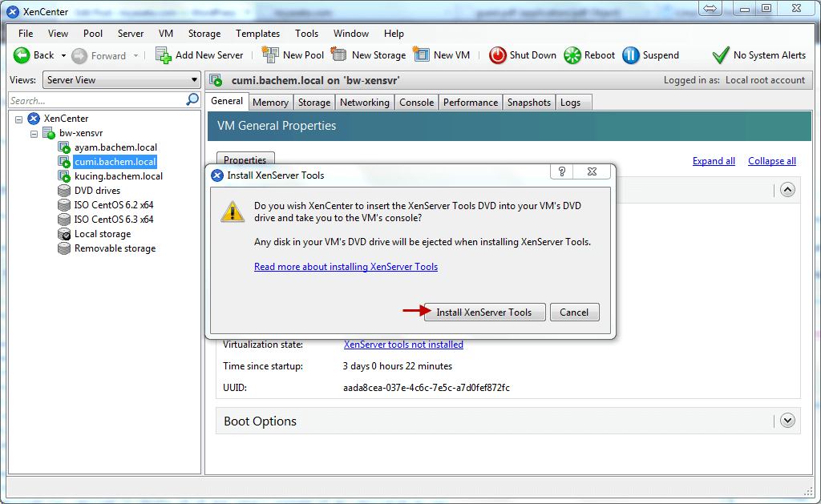Click the New Pool toolbar icon

tap(270, 54)
